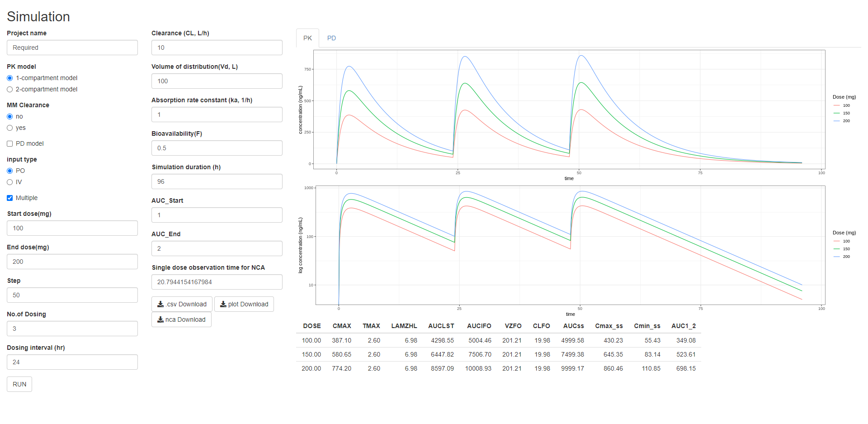Click the Dosing interval field
This screenshot has width=868, height=424.
pyautogui.click(x=72, y=362)
